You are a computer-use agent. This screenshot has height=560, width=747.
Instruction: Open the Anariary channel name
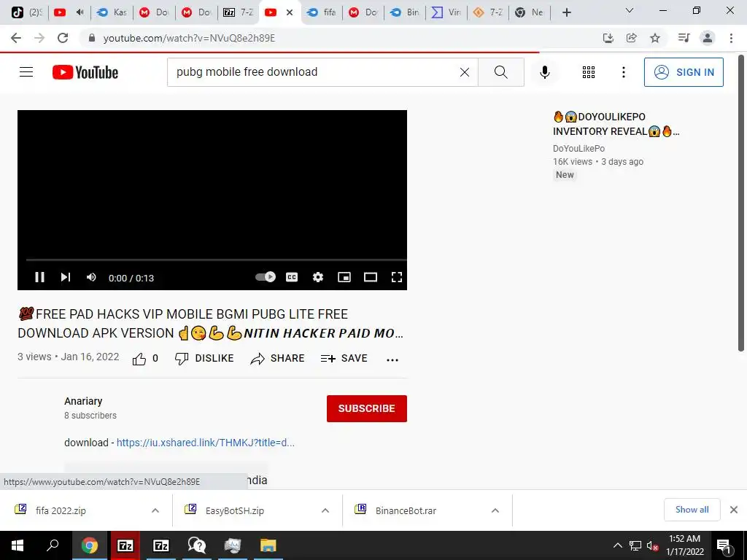(x=83, y=401)
